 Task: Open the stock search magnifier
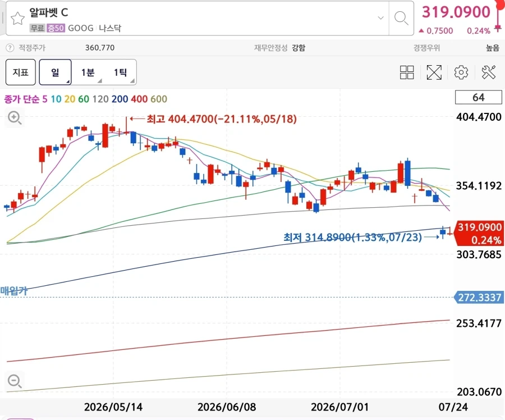[x=401, y=19]
